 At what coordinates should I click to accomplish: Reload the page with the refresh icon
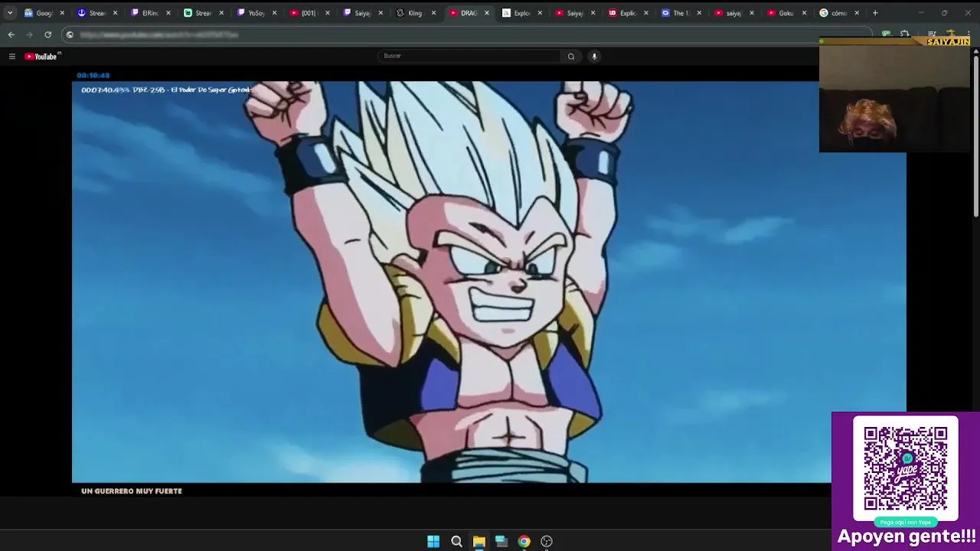47,34
